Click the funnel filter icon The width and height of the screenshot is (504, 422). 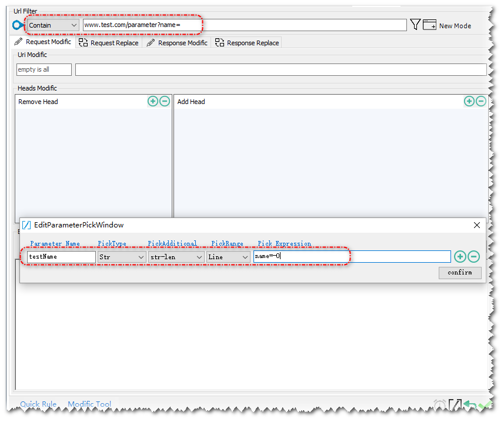415,25
